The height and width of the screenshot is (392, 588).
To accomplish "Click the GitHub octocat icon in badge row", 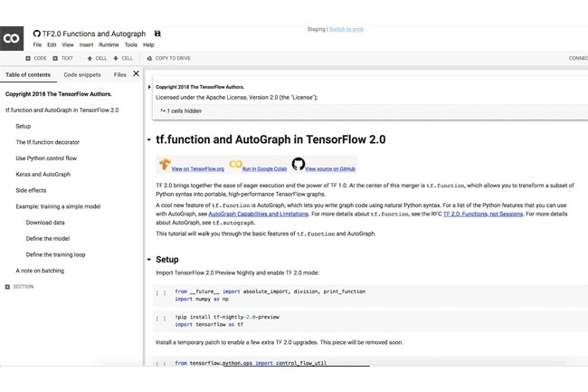I will pyautogui.click(x=299, y=164).
